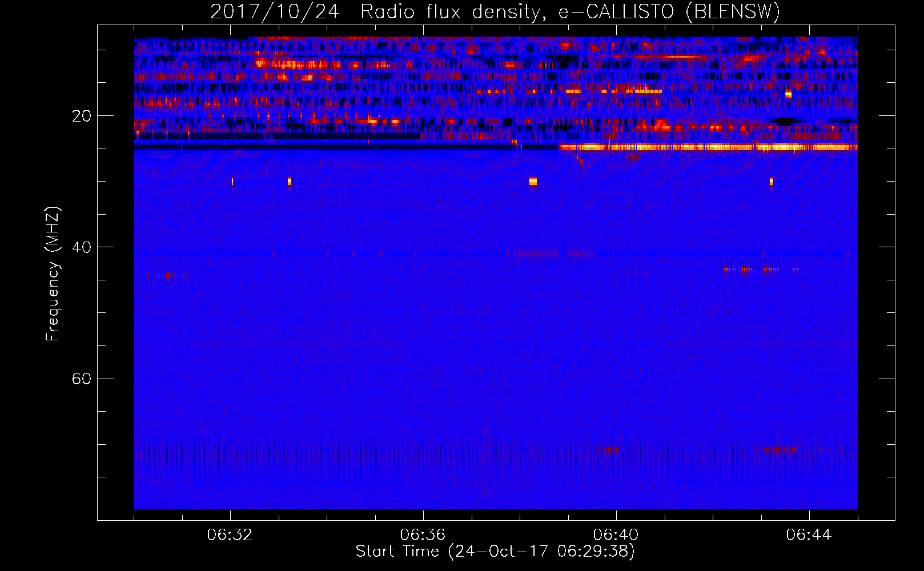Click the bright burst near 06:33 at 30 MHz
Screen dimensions: 924x571
click(x=290, y=182)
